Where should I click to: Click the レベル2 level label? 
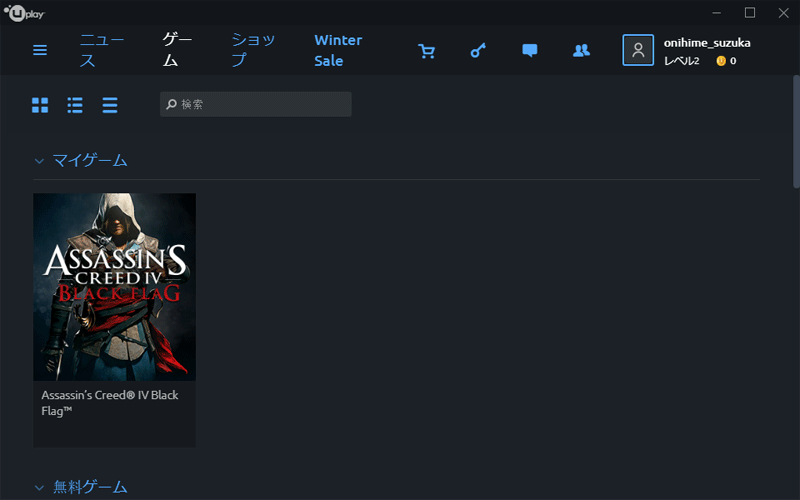pyautogui.click(x=681, y=61)
